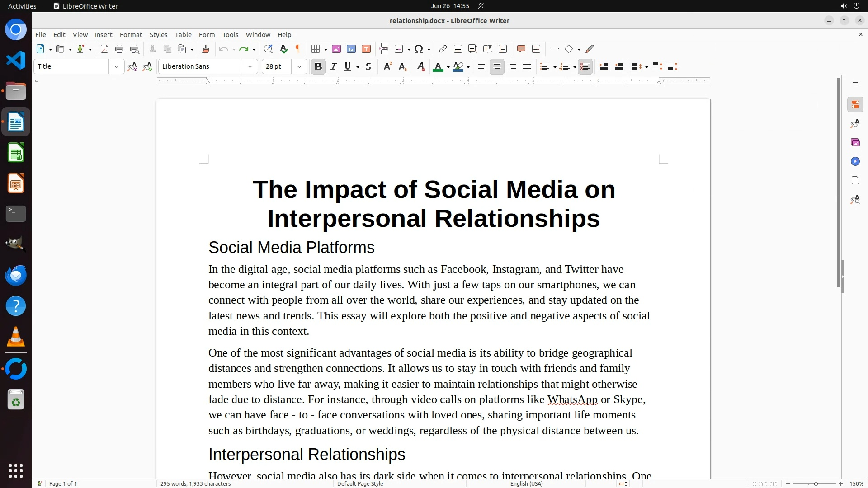Insert an image from toolbar

pyautogui.click(x=336, y=49)
